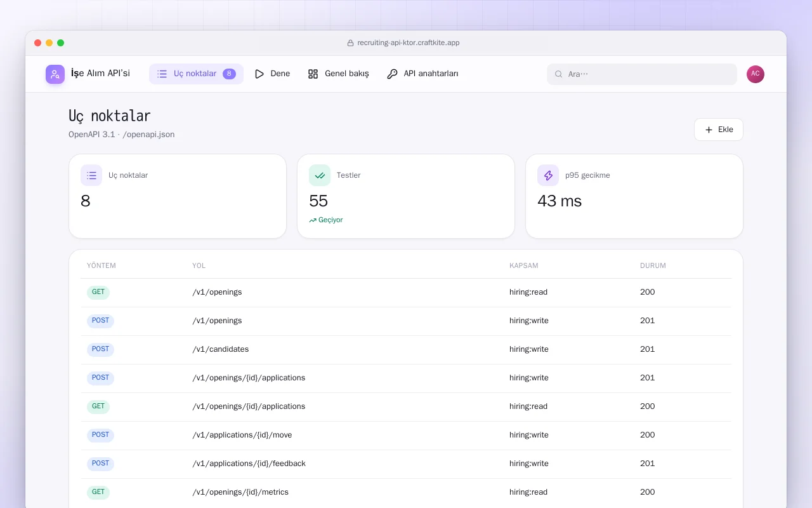
Task: Switch to the Uç noktalar tab
Action: tap(196, 74)
